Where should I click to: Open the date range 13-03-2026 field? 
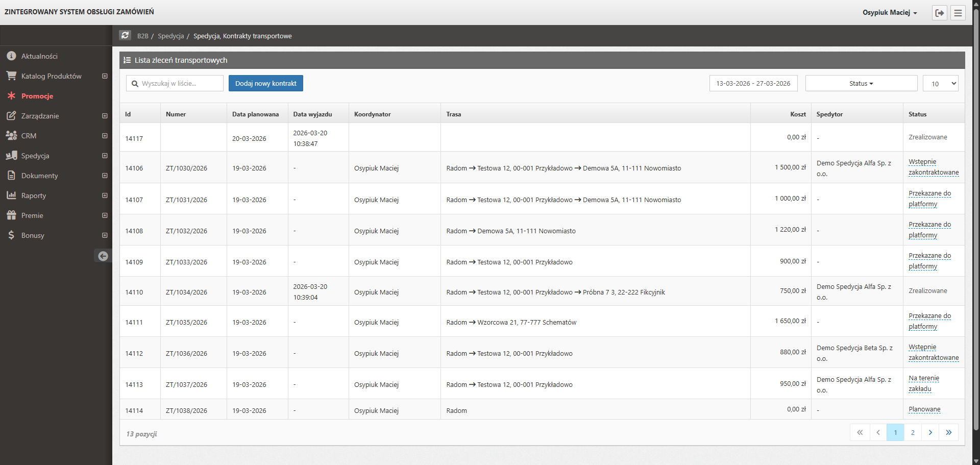(753, 83)
